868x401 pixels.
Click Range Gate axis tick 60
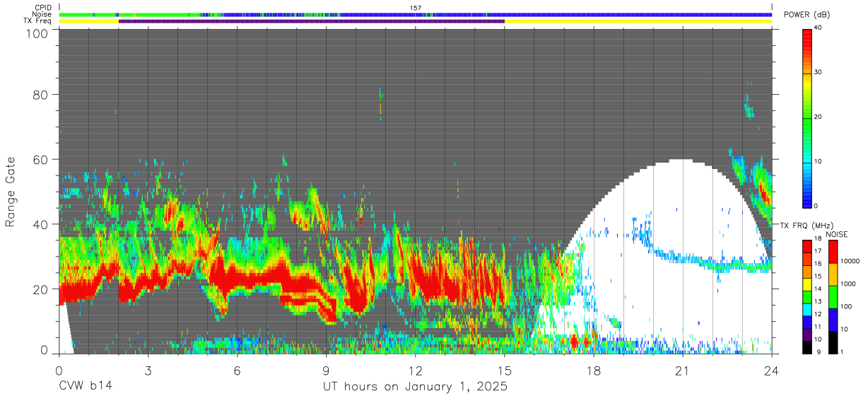[x=42, y=159]
